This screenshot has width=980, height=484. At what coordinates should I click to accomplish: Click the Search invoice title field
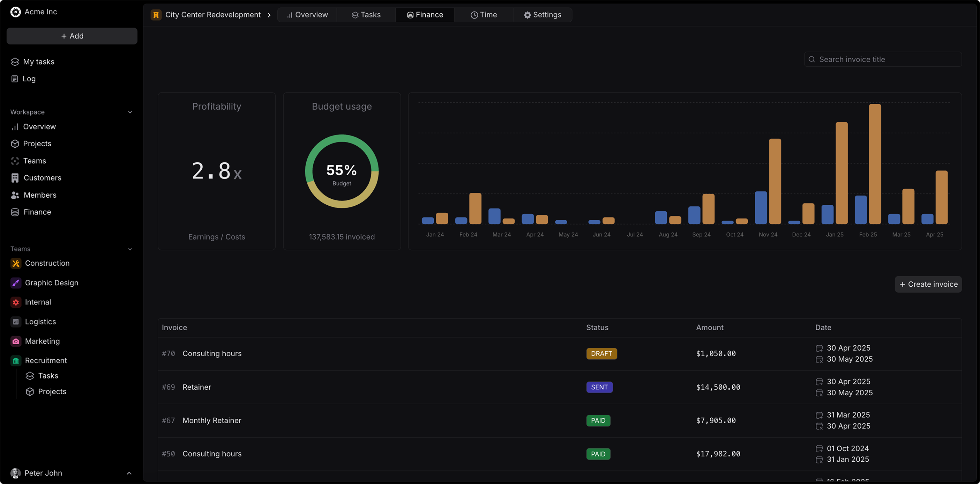[883, 59]
